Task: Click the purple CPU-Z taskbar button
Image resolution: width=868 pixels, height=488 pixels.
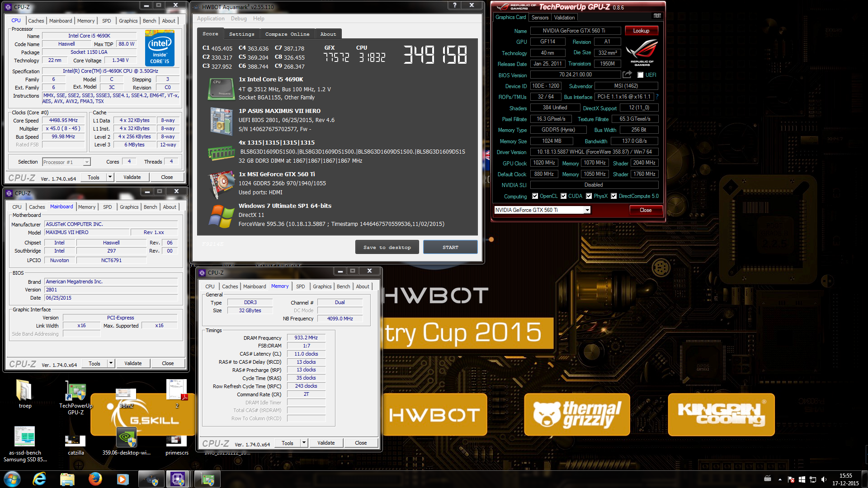Action: coord(177,479)
